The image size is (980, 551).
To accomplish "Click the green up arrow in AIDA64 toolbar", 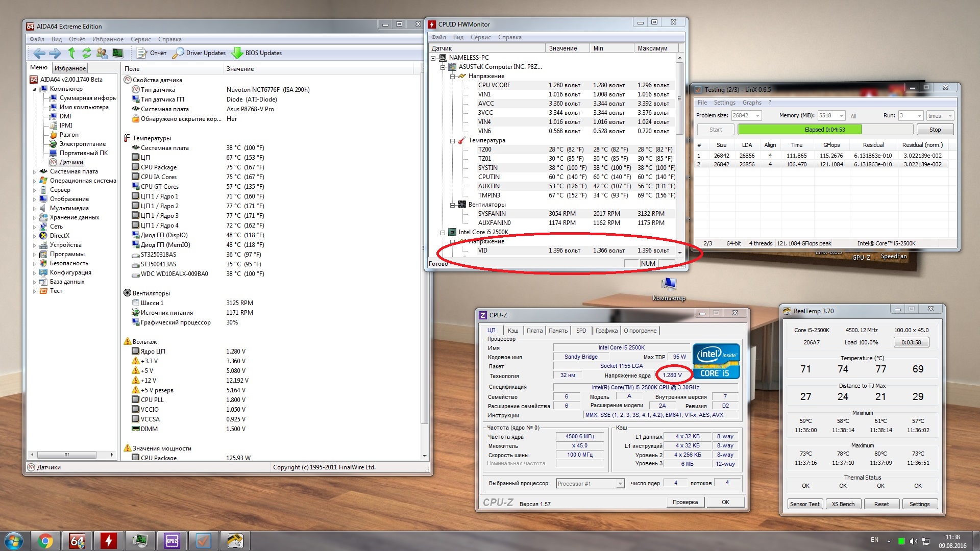I will pos(71,53).
